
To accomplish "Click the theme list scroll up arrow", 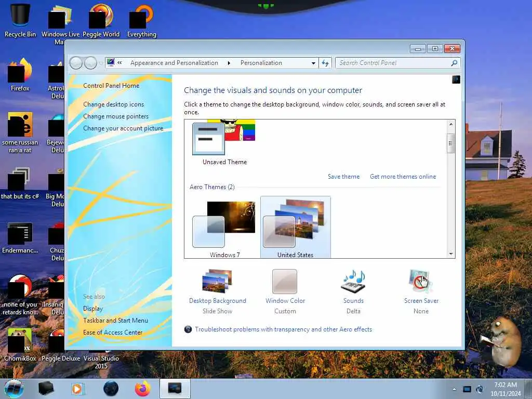I will click(451, 124).
